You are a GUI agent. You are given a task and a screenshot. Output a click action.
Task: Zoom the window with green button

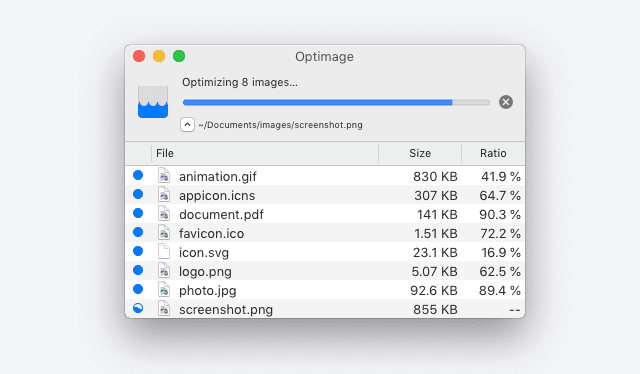pos(179,56)
